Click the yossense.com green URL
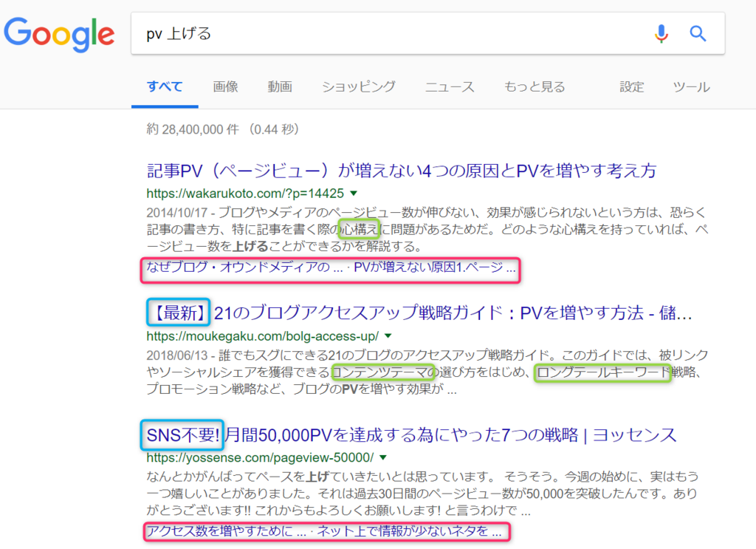Viewport: 756px width, 549px height. point(260,457)
